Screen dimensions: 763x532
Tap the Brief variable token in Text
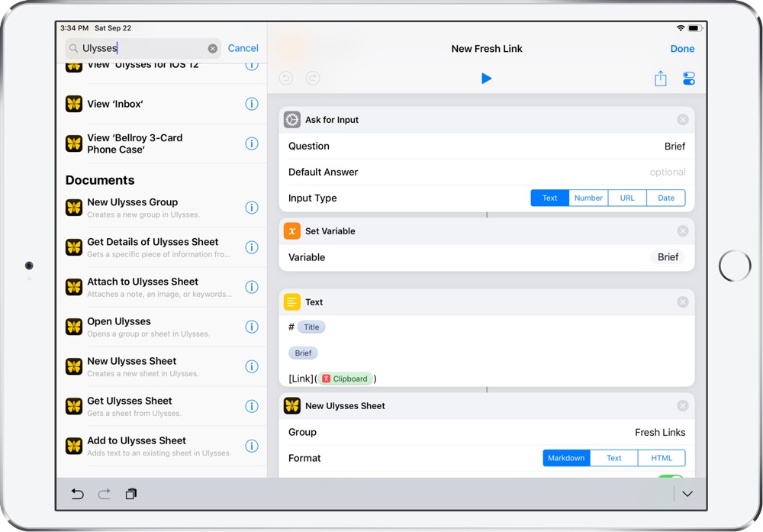[x=303, y=353]
